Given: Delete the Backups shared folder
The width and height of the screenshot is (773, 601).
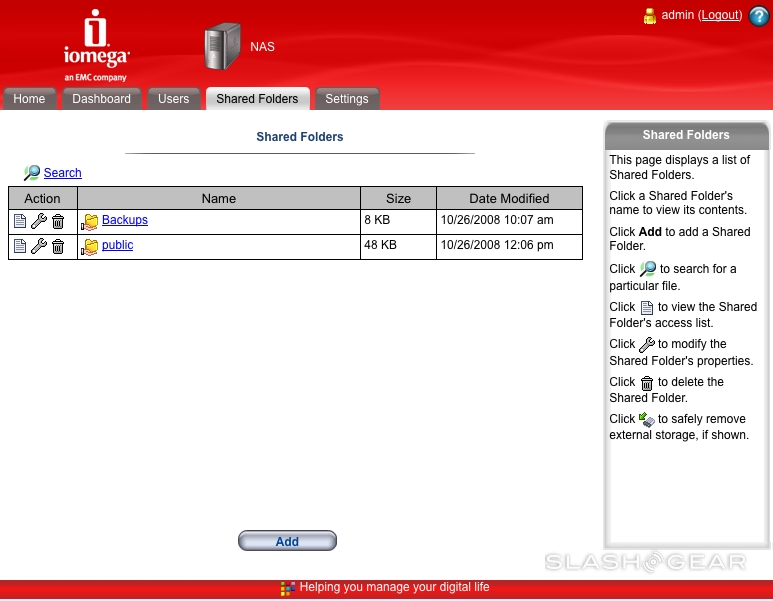Looking at the screenshot, I should [58, 221].
